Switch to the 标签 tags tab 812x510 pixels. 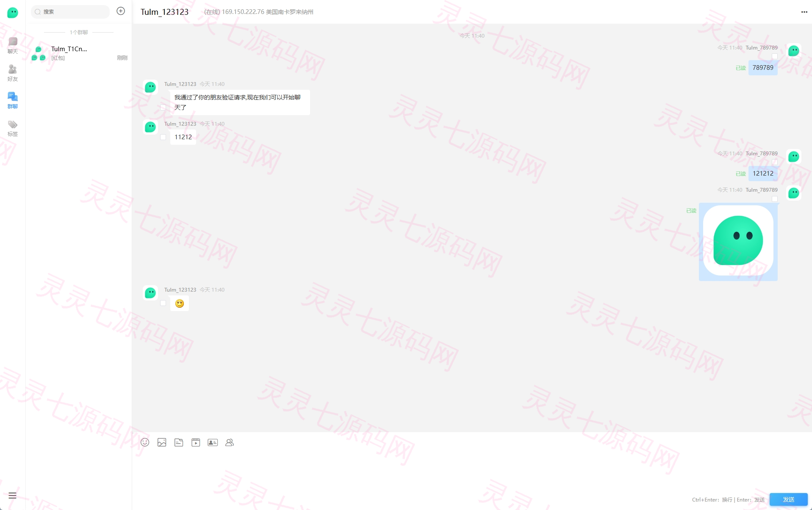tap(13, 128)
